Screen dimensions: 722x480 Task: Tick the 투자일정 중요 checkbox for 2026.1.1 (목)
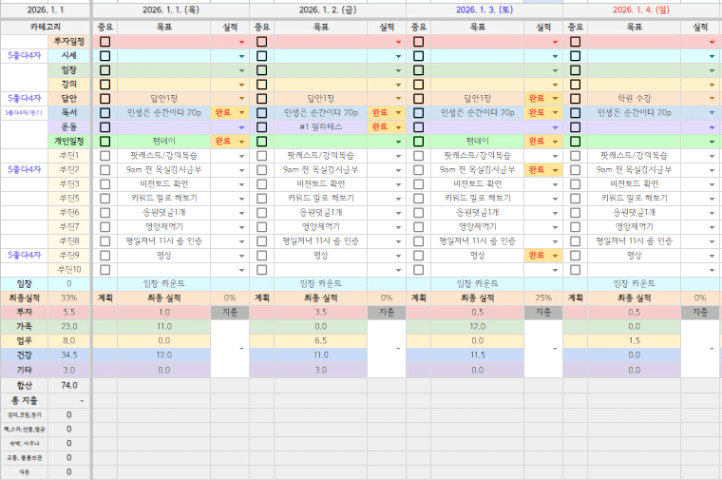tap(105, 42)
